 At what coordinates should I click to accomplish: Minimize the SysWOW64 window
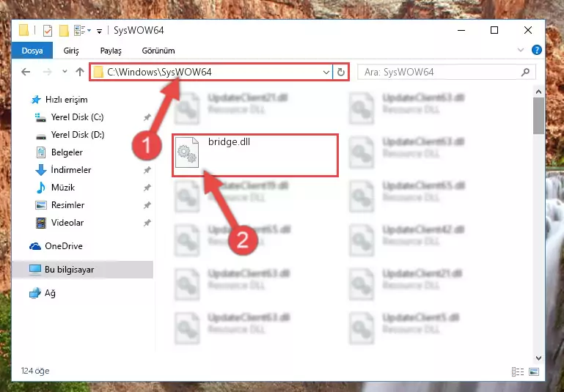coord(461,31)
